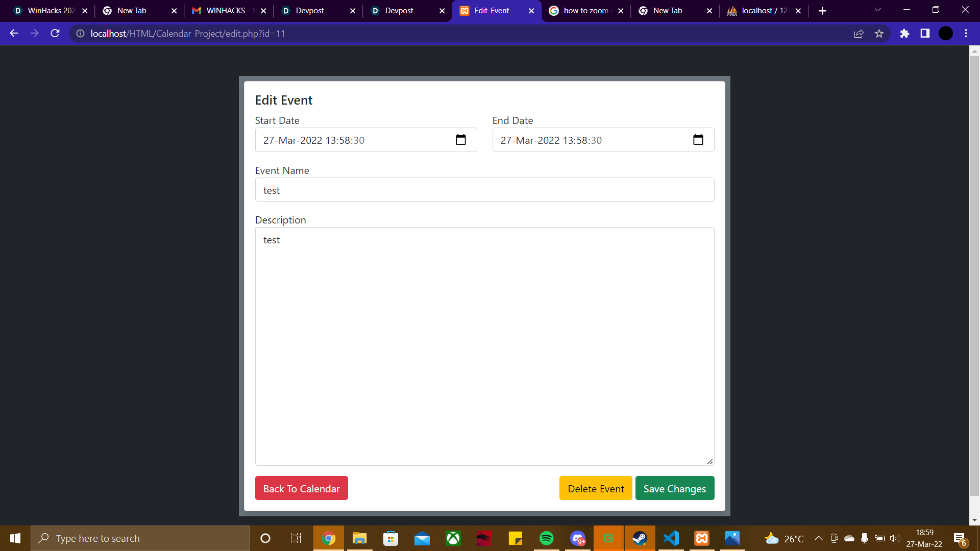Open Chrome's three-dot menu
980x551 pixels.
[x=966, y=34]
